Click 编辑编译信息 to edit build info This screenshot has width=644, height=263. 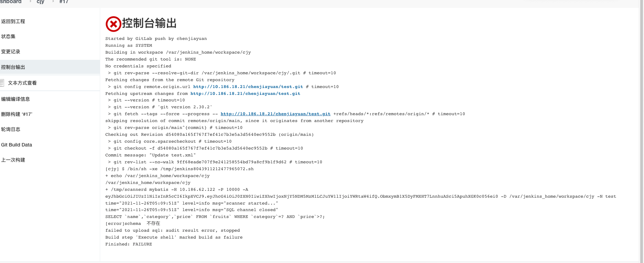pos(15,99)
